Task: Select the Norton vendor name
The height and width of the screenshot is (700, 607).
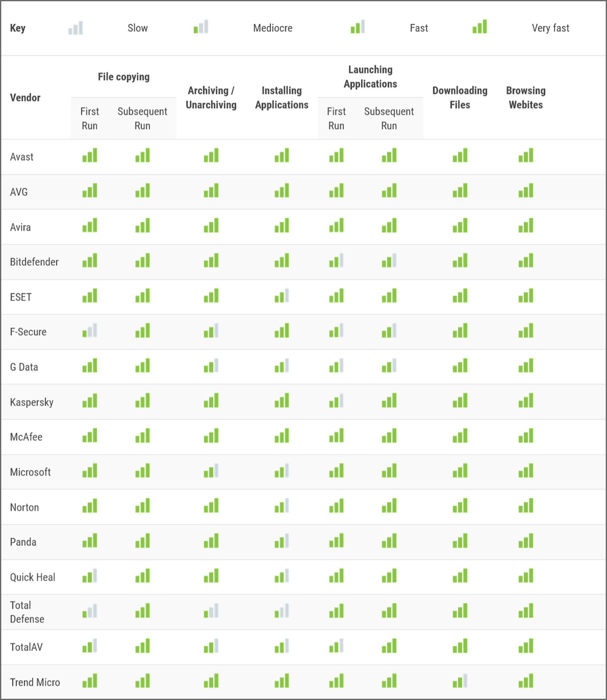Action: click(24, 507)
